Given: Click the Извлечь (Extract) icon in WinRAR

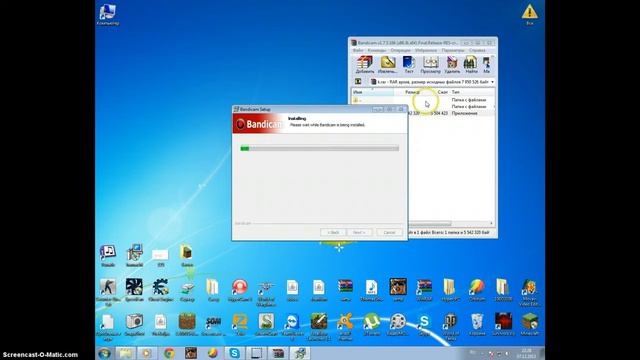Looking at the screenshot, I should pos(387,64).
